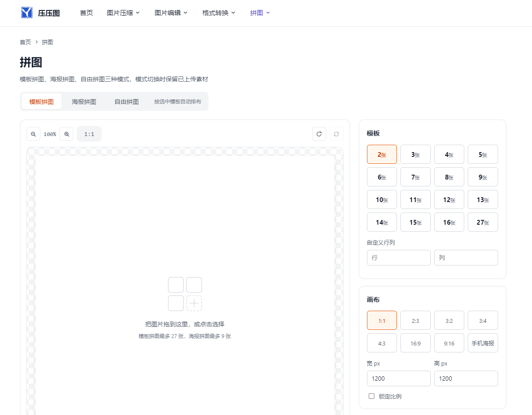The width and height of the screenshot is (532, 415).
Task: Select the 9张 template
Action: [483, 177]
